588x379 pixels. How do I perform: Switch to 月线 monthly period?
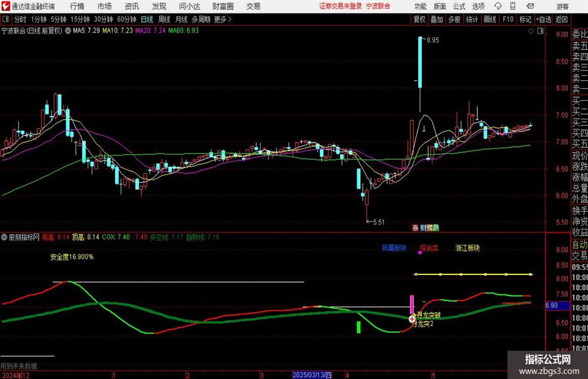click(x=182, y=19)
